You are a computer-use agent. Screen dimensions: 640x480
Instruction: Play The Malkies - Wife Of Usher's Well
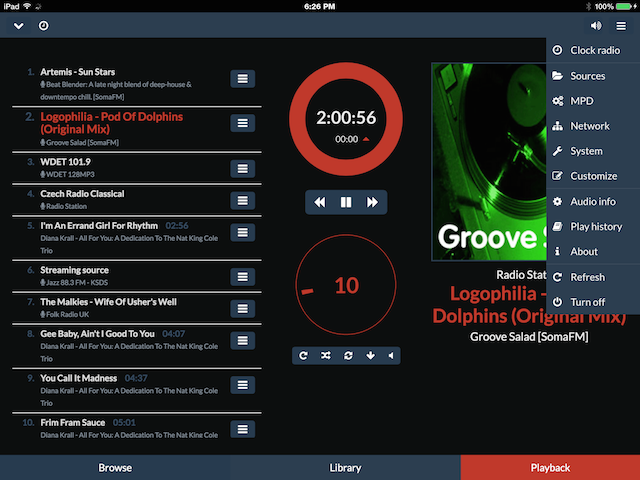[108, 302]
